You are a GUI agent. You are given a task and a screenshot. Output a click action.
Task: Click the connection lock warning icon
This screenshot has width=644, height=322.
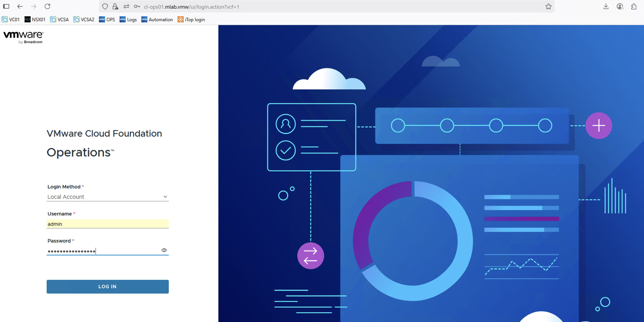115,6
